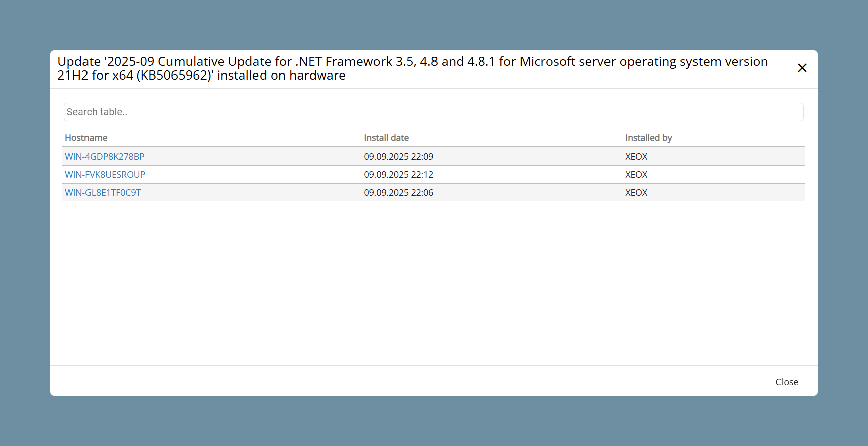Click XEOX in the WIN-FVK8UESROUP row
The height and width of the screenshot is (446, 868).
636,175
